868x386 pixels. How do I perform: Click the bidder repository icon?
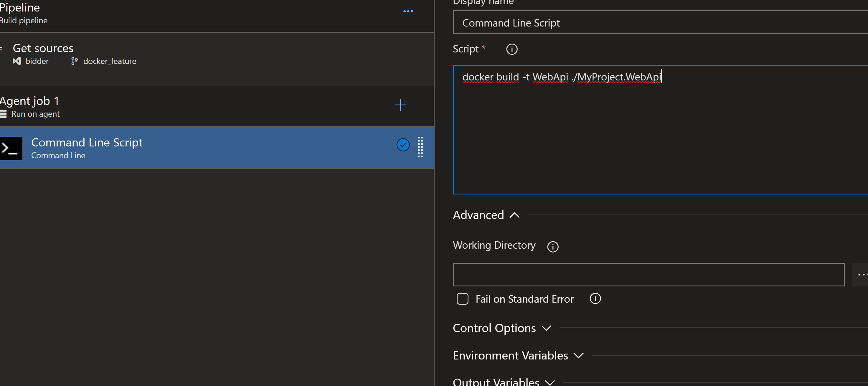(x=17, y=61)
